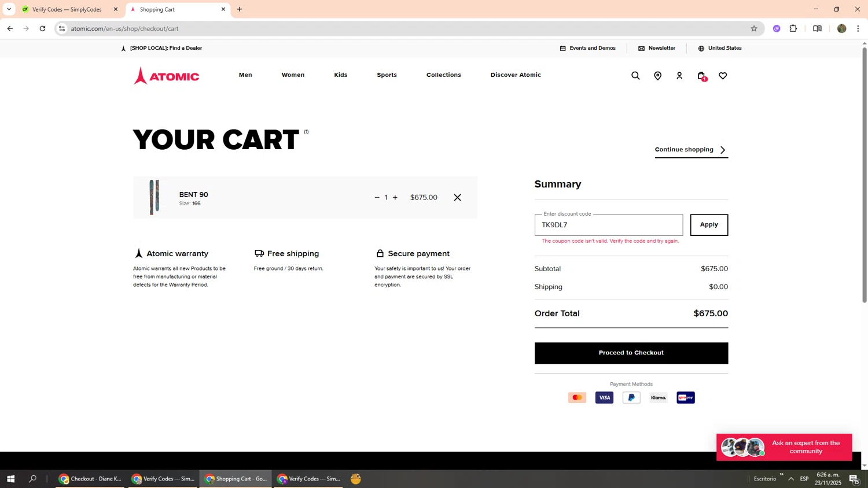868x488 pixels.
Task: Click the address bar URL
Action: click(x=125, y=29)
